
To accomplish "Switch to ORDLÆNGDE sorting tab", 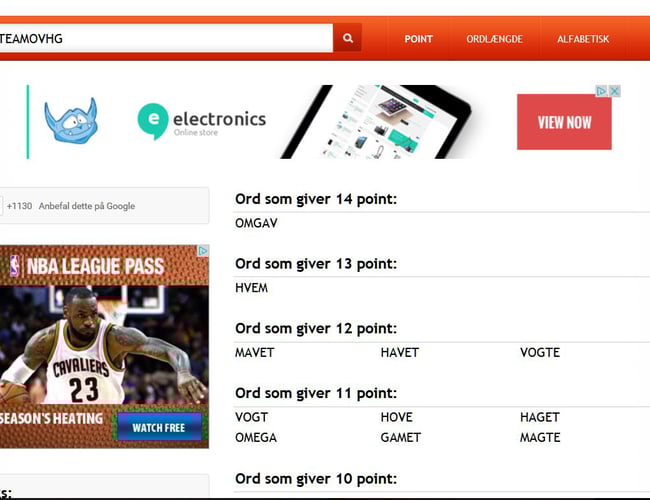I will click(x=494, y=39).
